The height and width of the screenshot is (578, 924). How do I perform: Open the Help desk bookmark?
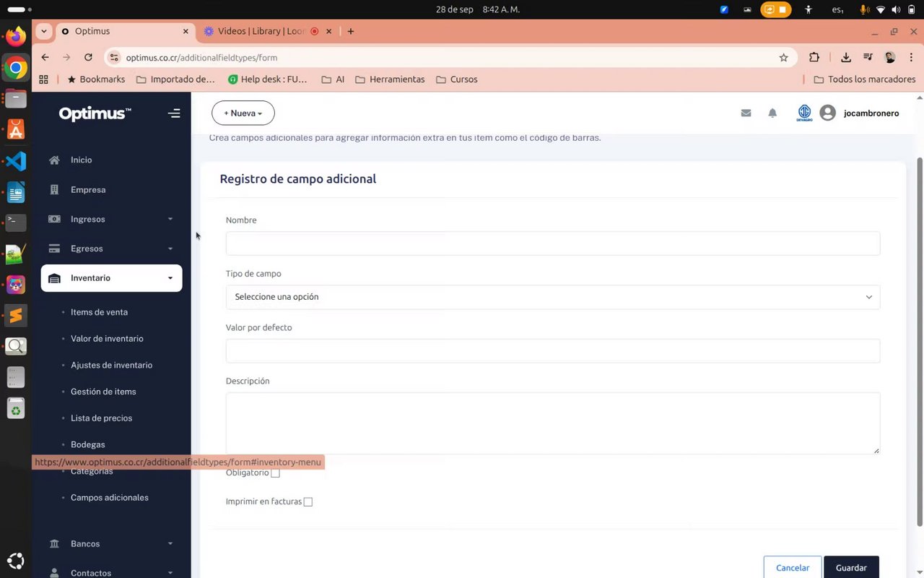[267, 79]
